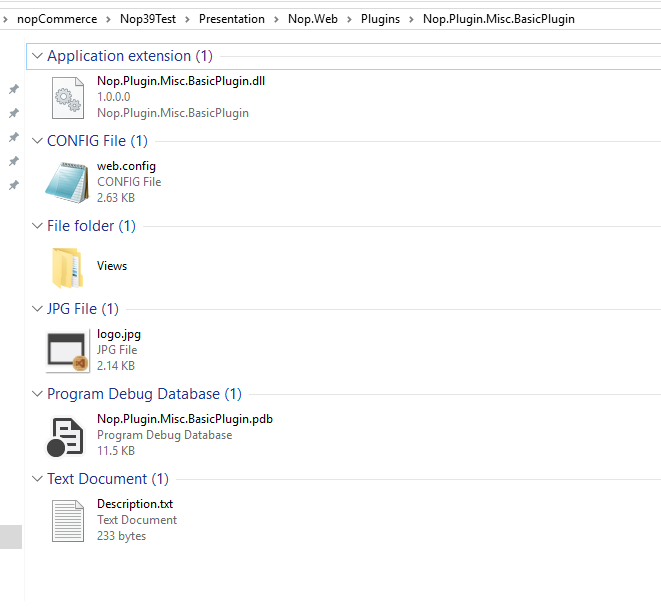Open dropdown arrow after Plugins breadcrumb
Viewport: 661px width, 611px height.
pos(411,19)
